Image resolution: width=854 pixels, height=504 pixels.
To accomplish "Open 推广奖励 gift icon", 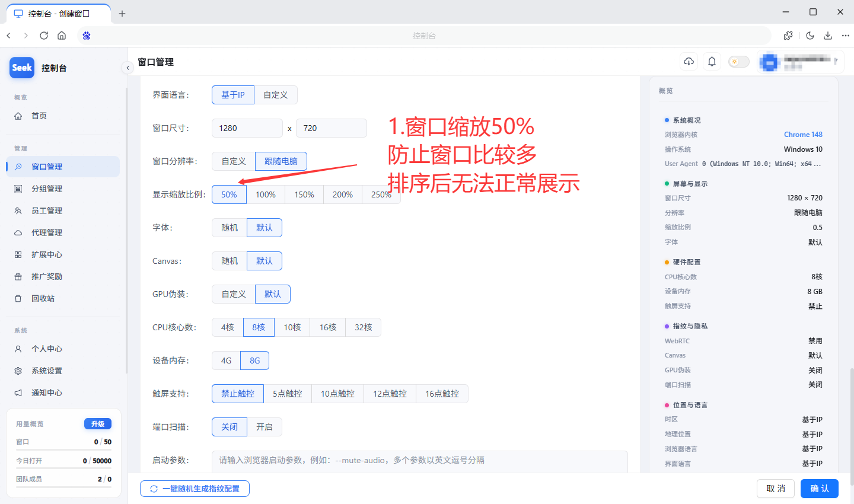I will coord(18,276).
